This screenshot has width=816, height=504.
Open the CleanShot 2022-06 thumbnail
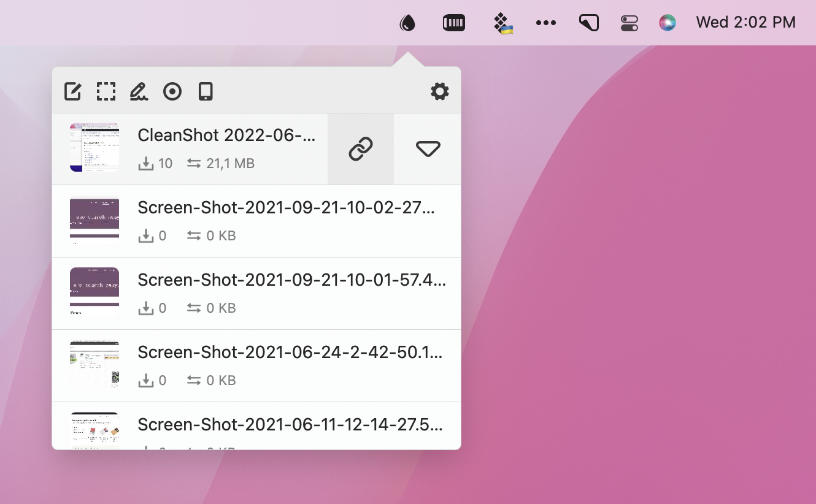point(94,147)
